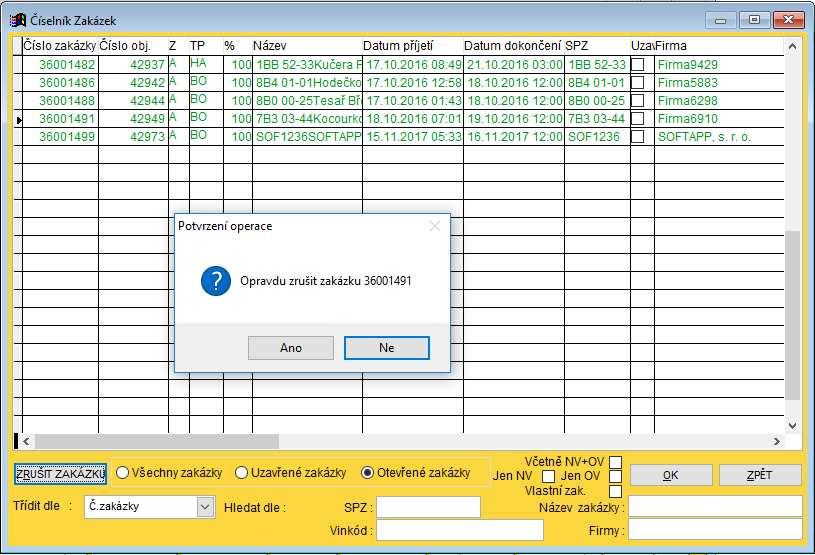
Task: Select order number 36001488 cell
Action: 60,100
